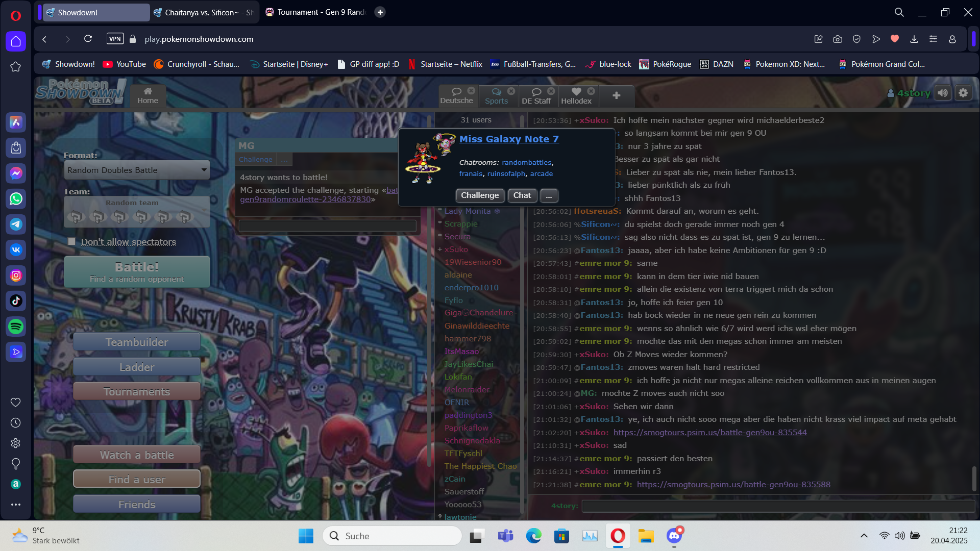This screenshot has height=551, width=980.
Task: Open Instagram in Opera sidebar
Action: point(16,275)
